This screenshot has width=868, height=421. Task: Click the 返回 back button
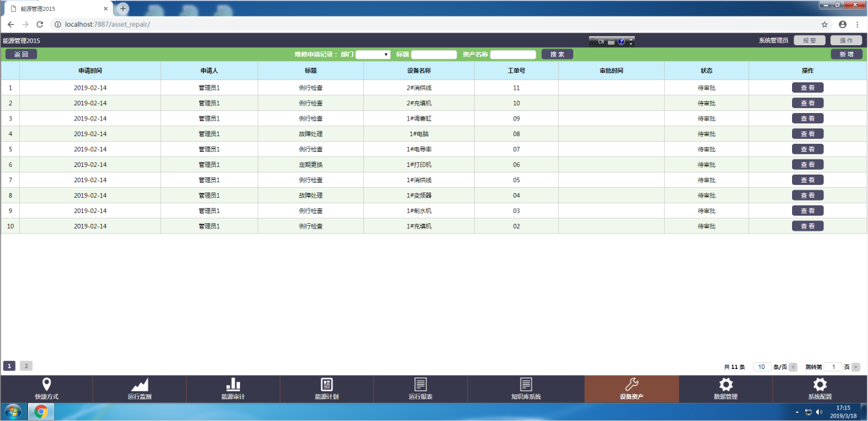(21, 55)
